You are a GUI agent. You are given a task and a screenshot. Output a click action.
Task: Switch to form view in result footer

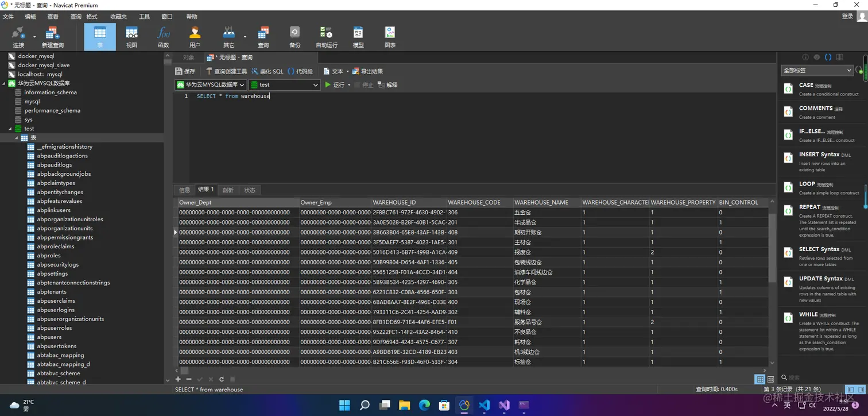[770, 379]
